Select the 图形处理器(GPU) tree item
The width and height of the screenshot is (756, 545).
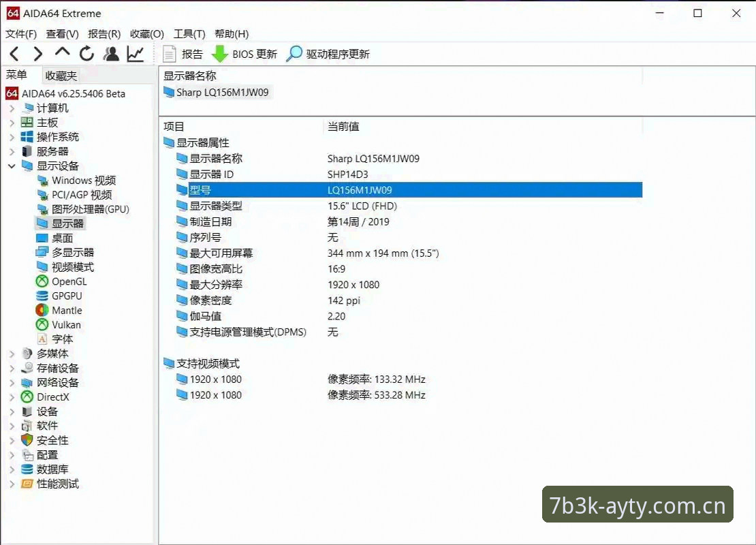[83, 209]
